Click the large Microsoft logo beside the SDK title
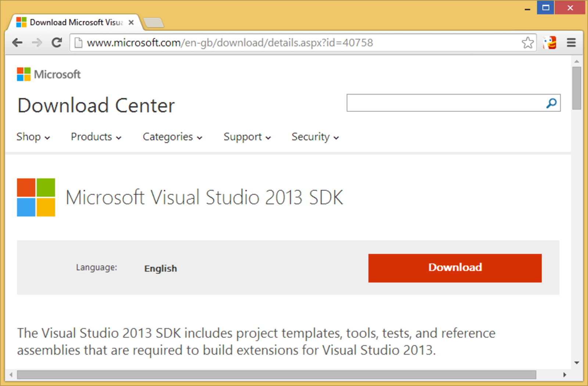 click(x=36, y=197)
